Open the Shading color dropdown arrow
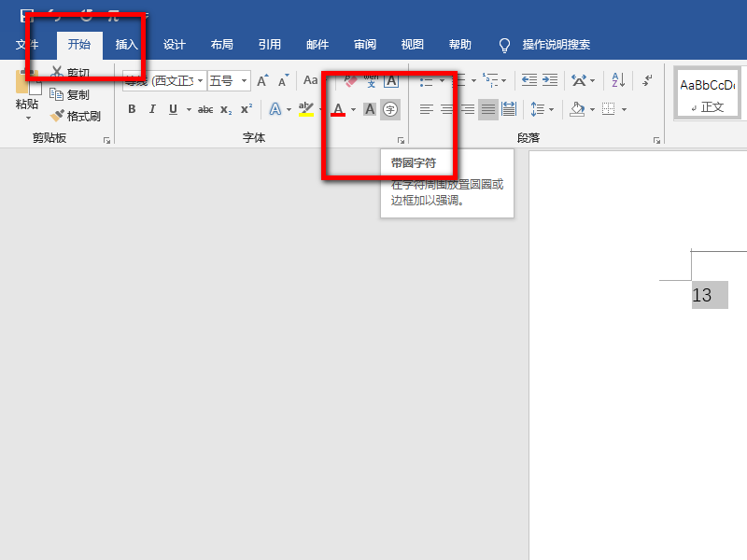 click(x=592, y=109)
